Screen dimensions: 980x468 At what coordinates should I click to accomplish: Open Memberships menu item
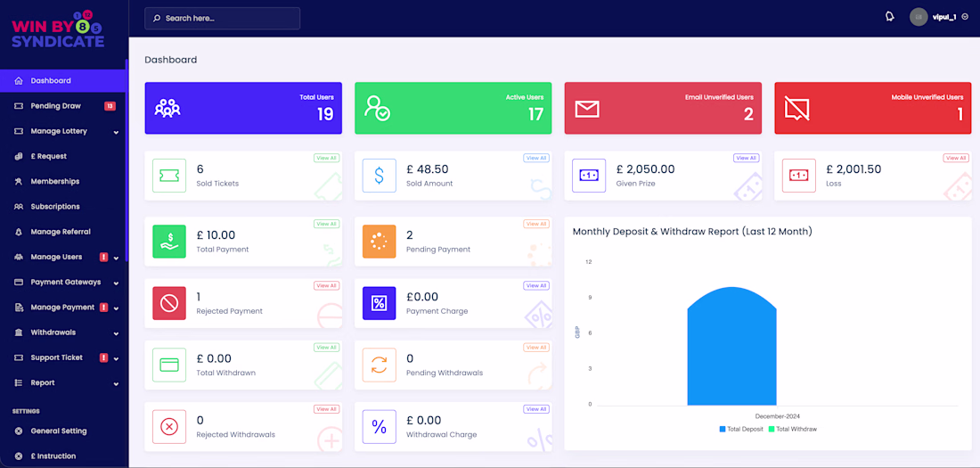tap(62, 182)
